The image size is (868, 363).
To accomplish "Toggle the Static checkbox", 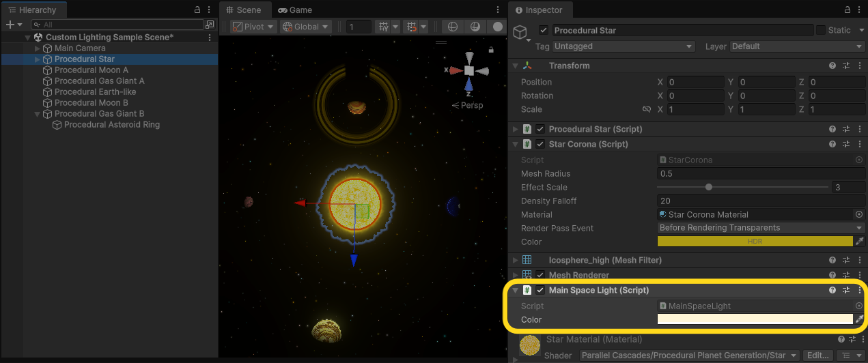I will [821, 30].
